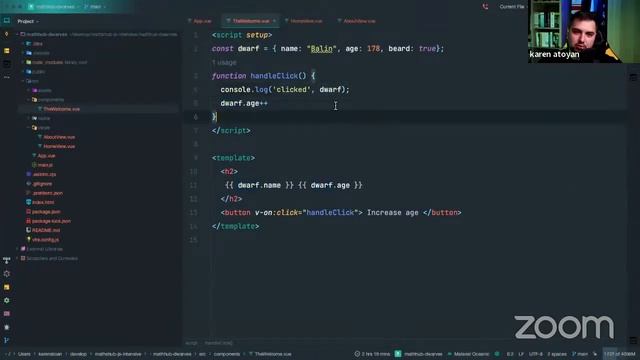Open the More tool windows ellipsis icon
640x360 pixels.
[x=7, y=77]
